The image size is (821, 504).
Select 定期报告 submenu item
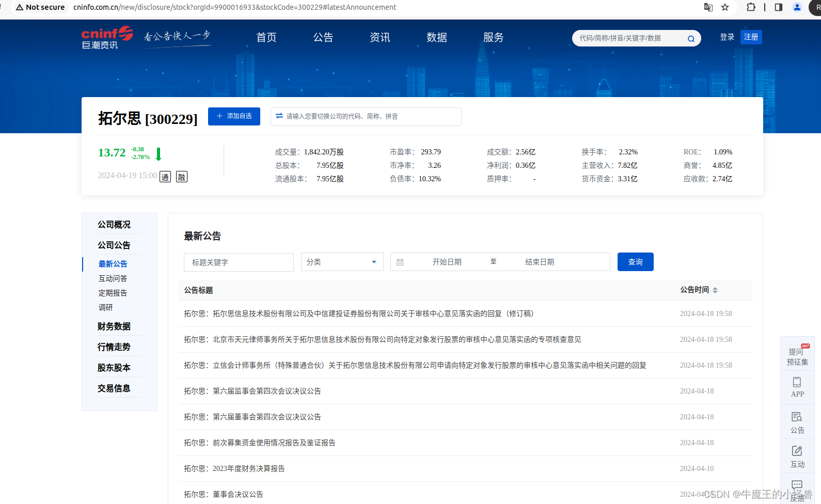tap(113, 293)
